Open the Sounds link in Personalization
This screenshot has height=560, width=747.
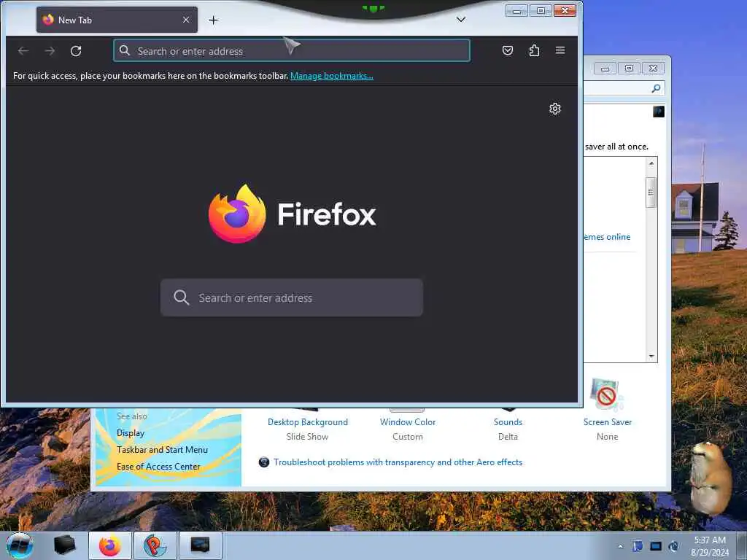tap(508, 422)
